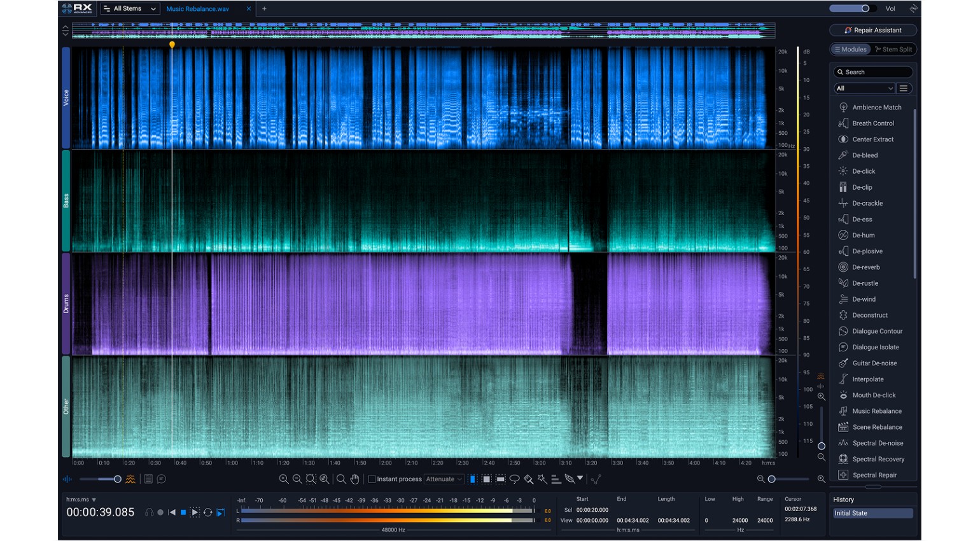Select the De-click module
The height and width of the screenshot is (541, 980).
tap(863, 171)
